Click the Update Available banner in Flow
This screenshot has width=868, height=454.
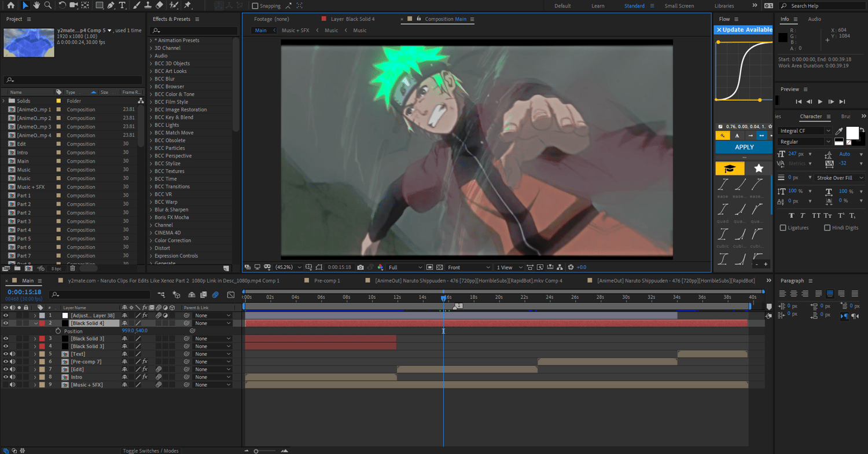pyautogui.click(x=744, y=30)
